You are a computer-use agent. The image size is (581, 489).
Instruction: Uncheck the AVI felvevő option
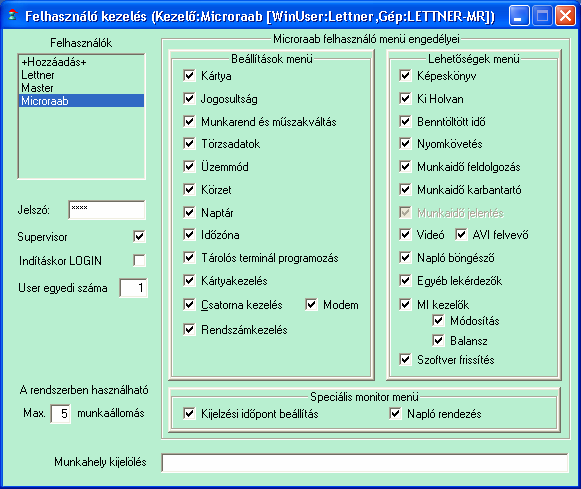pyautogui.click(x=461, y=234)
